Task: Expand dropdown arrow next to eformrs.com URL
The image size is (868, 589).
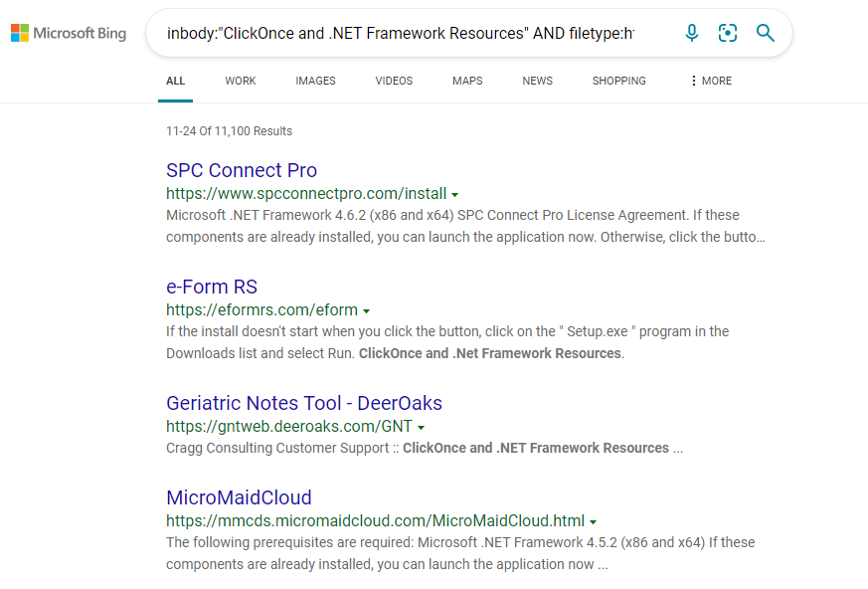Action: (366, 311)
